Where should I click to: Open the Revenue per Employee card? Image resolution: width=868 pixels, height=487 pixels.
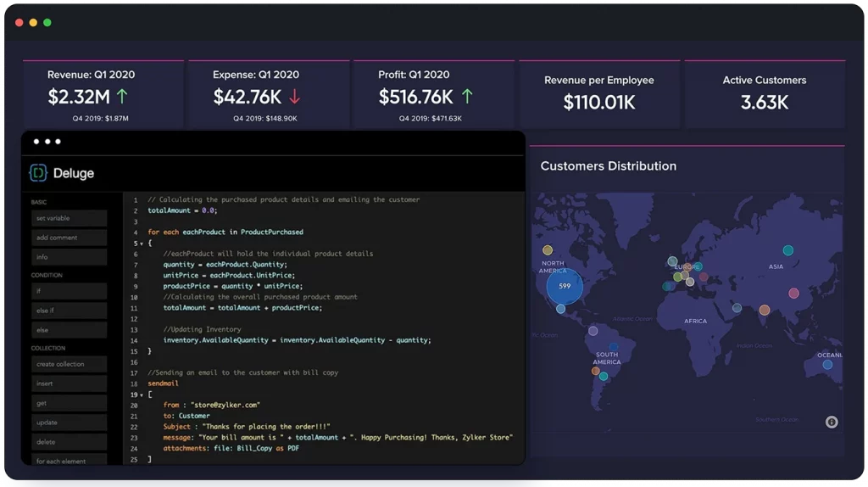599,92
